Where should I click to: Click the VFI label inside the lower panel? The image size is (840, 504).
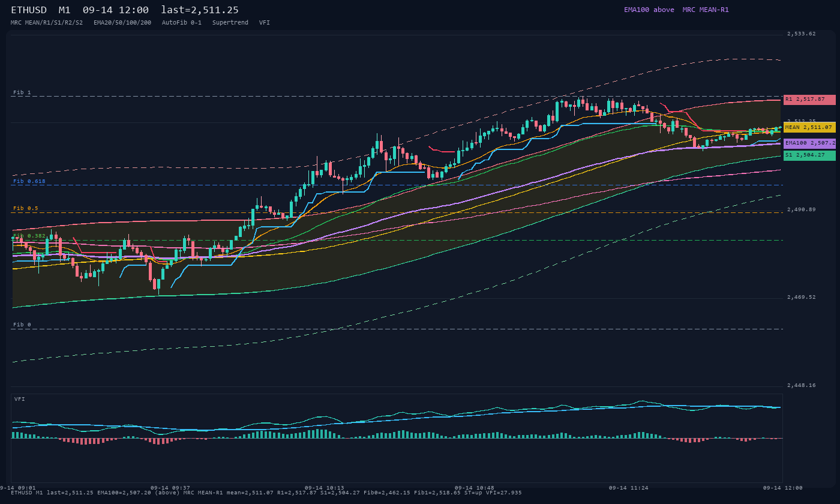click(20, 399)
